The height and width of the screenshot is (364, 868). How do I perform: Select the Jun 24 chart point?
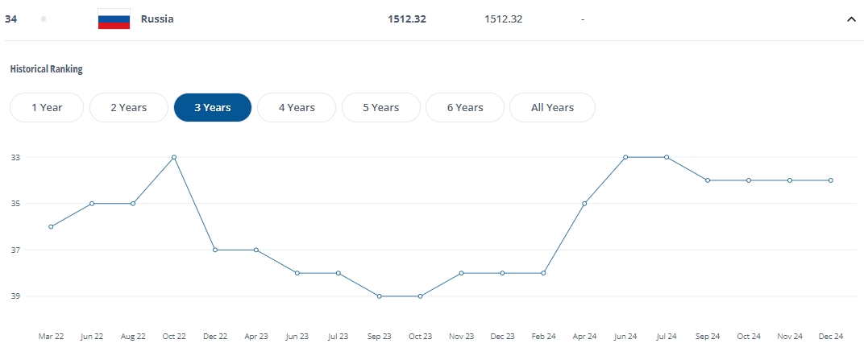point(625,157)
